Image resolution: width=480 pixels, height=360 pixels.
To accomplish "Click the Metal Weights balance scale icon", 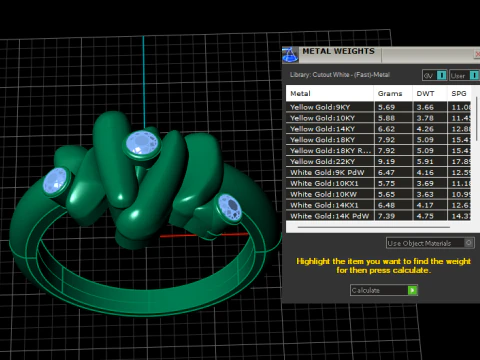I will pos(290,55).
